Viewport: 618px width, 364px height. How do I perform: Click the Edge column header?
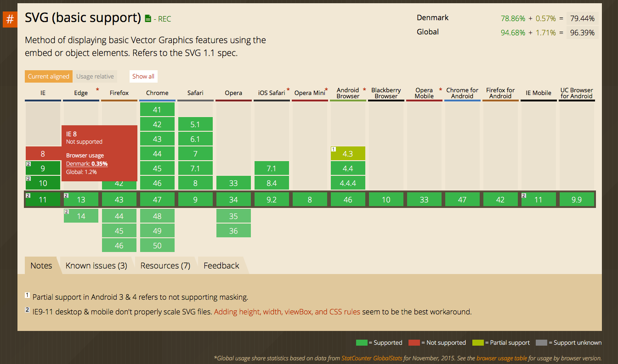tap(81, 93)
